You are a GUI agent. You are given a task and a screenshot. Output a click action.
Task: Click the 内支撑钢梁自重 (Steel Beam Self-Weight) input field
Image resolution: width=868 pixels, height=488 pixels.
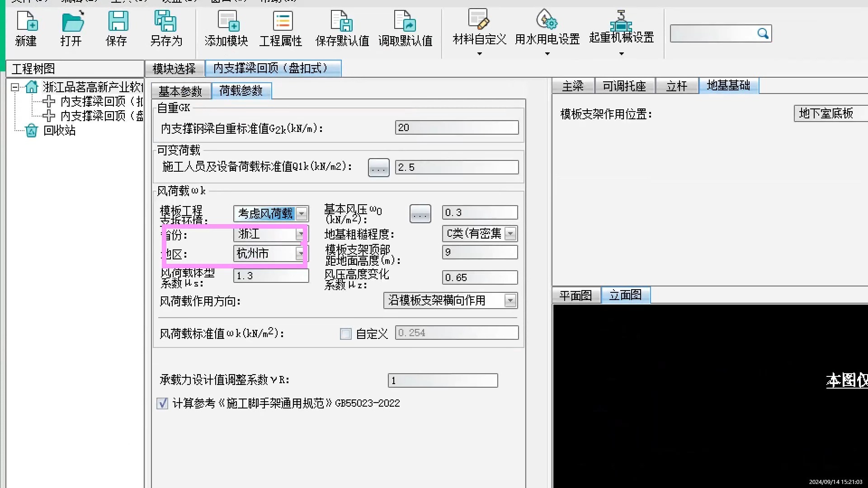457,128
